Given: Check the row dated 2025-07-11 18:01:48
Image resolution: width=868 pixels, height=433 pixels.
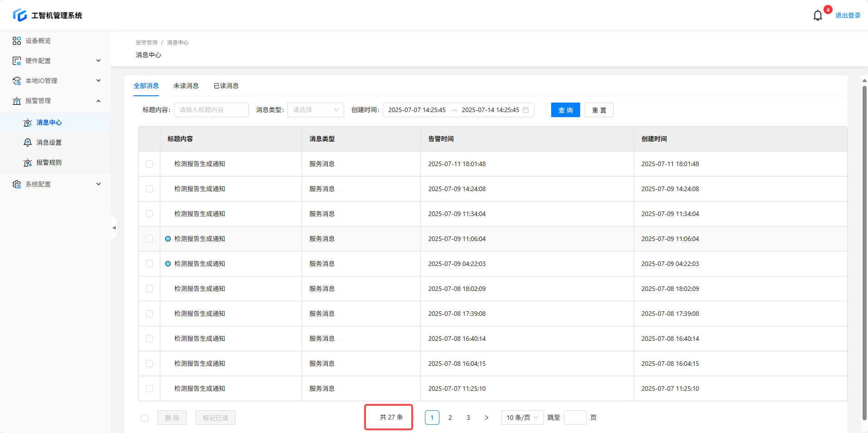Looking at the screenshot, I should (149, 164).
